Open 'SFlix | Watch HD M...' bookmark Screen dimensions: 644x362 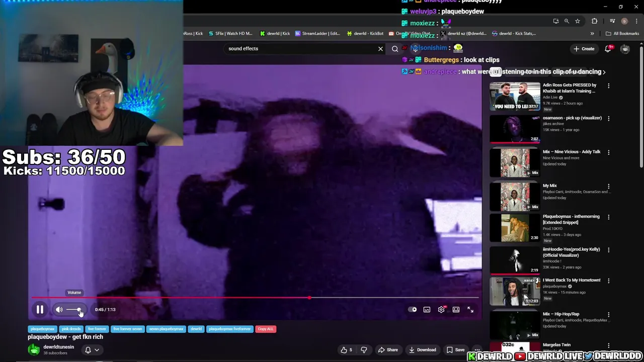[x=230, y=34]
